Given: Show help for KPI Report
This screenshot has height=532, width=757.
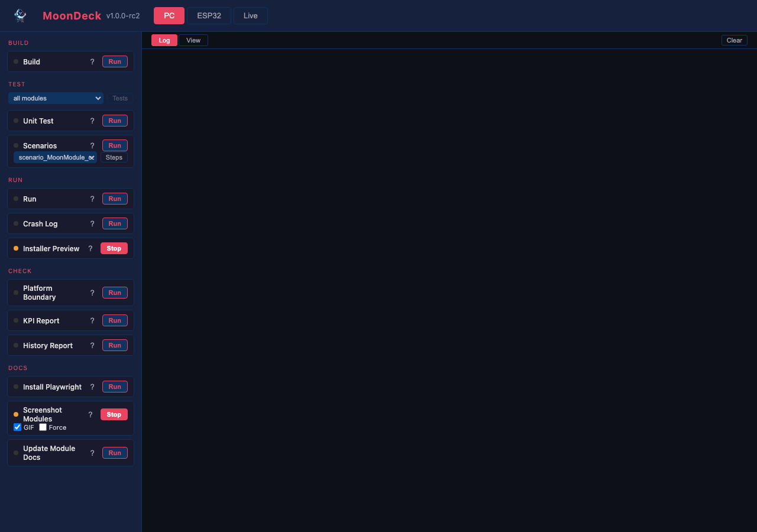Looking at the screenshot, I should pos(92,320).
